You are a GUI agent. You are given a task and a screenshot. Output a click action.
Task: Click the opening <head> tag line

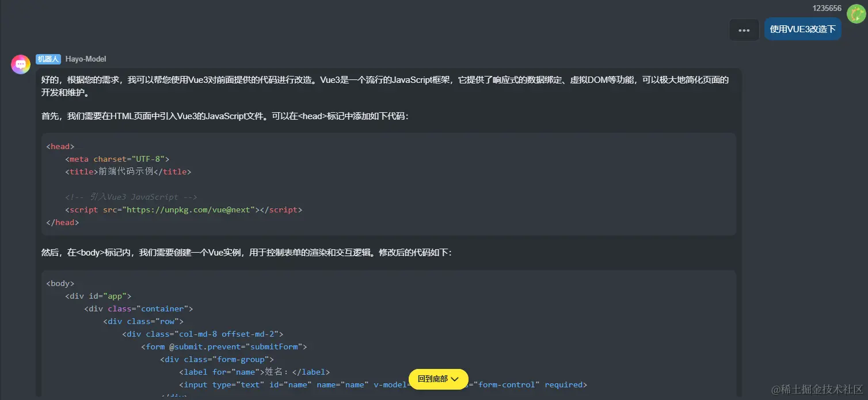pos(60,146)
